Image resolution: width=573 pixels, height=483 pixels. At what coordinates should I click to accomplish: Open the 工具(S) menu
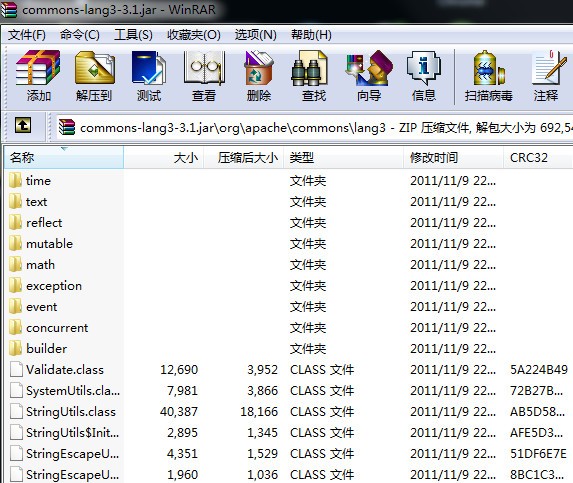[133, 35]
